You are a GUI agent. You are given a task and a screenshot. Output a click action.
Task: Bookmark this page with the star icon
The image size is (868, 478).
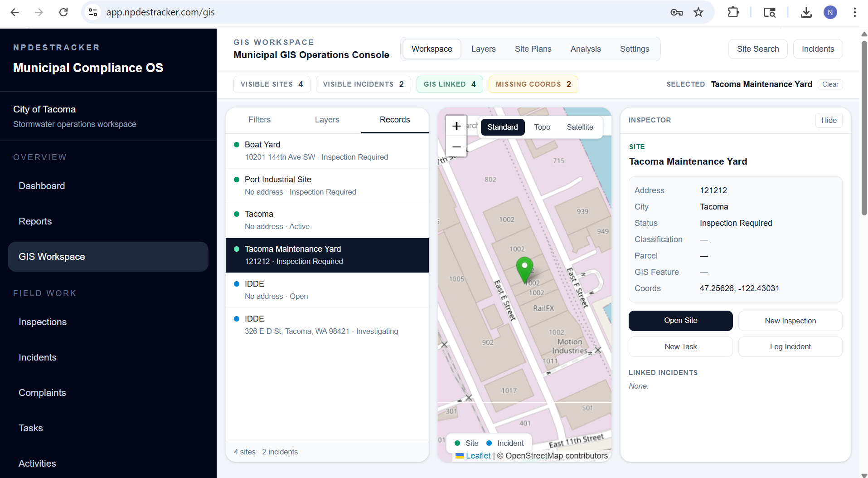pos(698,12)
